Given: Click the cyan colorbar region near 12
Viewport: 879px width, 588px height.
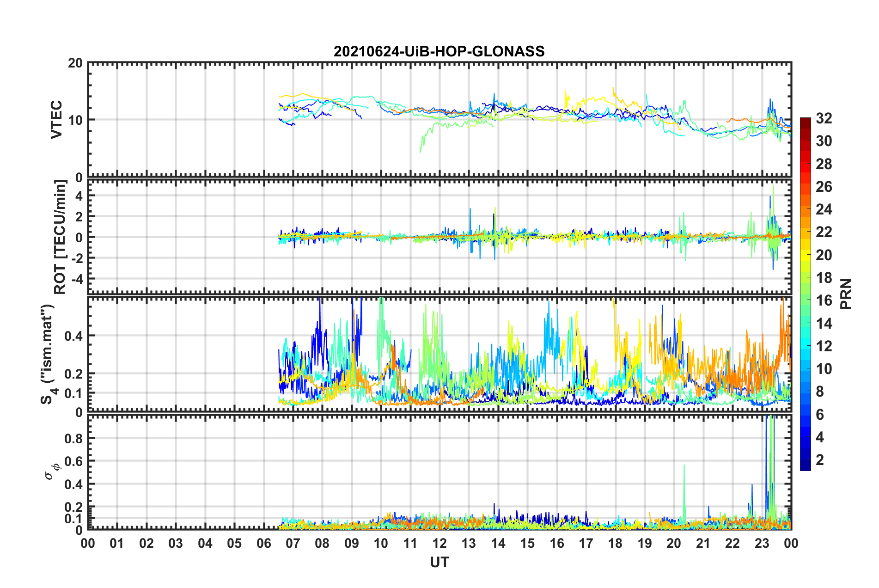Looking at the screenshot, I should click(806, 346).
